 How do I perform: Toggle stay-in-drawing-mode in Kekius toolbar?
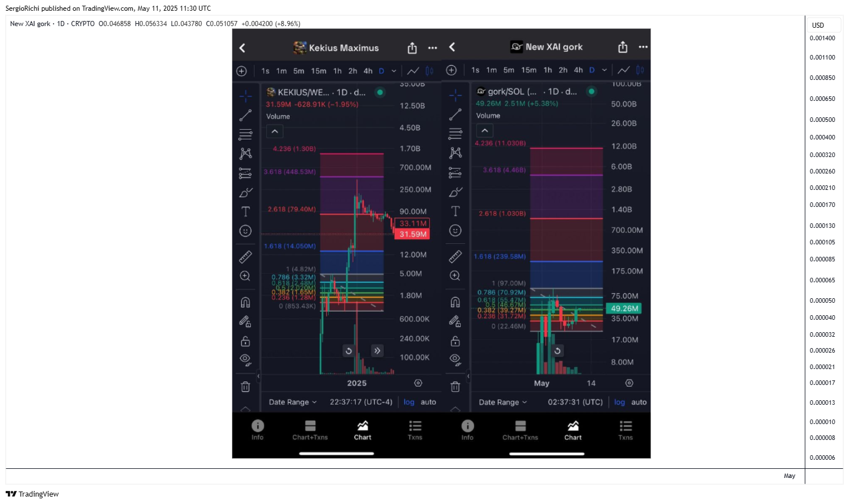coord(246,321)
